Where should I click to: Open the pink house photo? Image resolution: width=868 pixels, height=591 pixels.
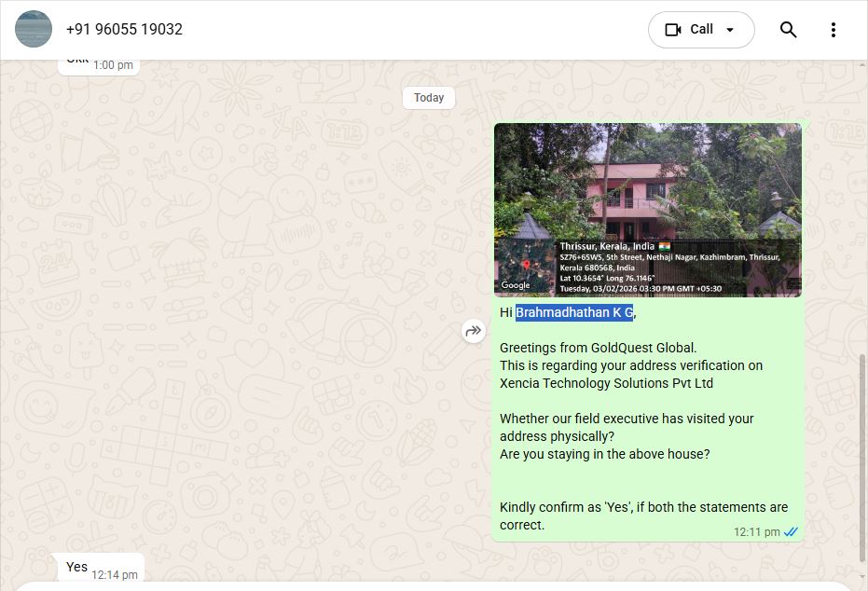pyautogui.click(x=647, y=186)
